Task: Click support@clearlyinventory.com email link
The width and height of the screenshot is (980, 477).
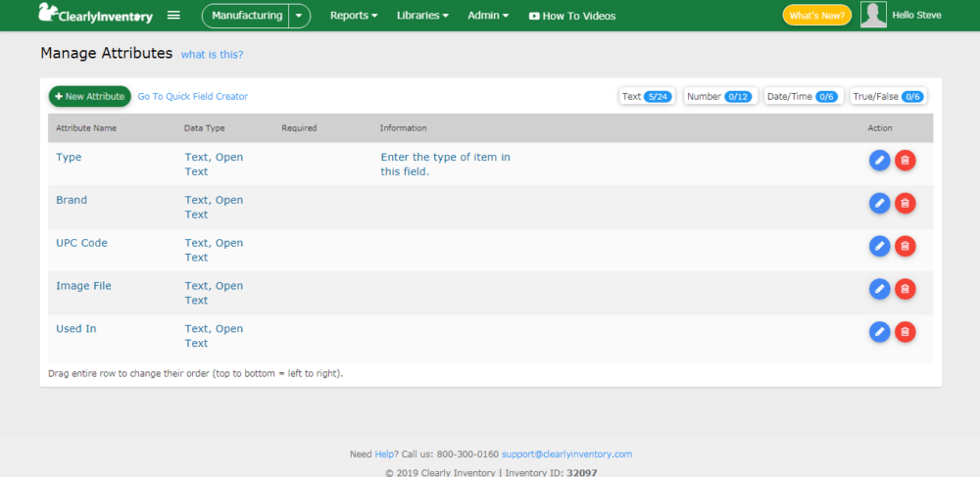Action: [x=566, y=454]
